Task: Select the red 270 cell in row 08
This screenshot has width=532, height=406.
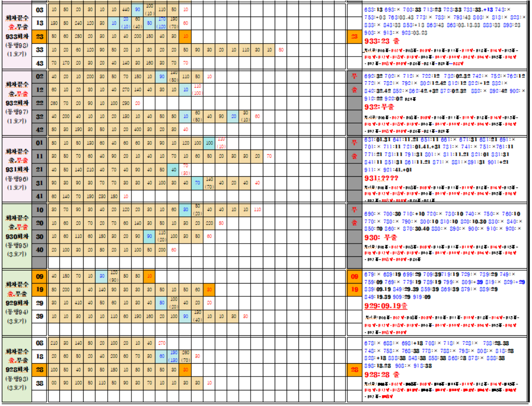Action: pos(161,343)
